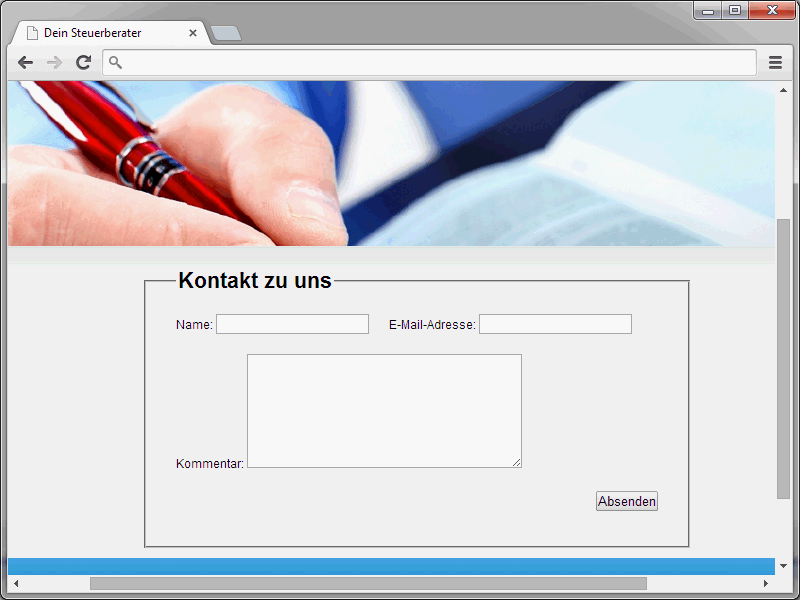
Task: Click the search icon in address bar
Action: pos(115,63)
